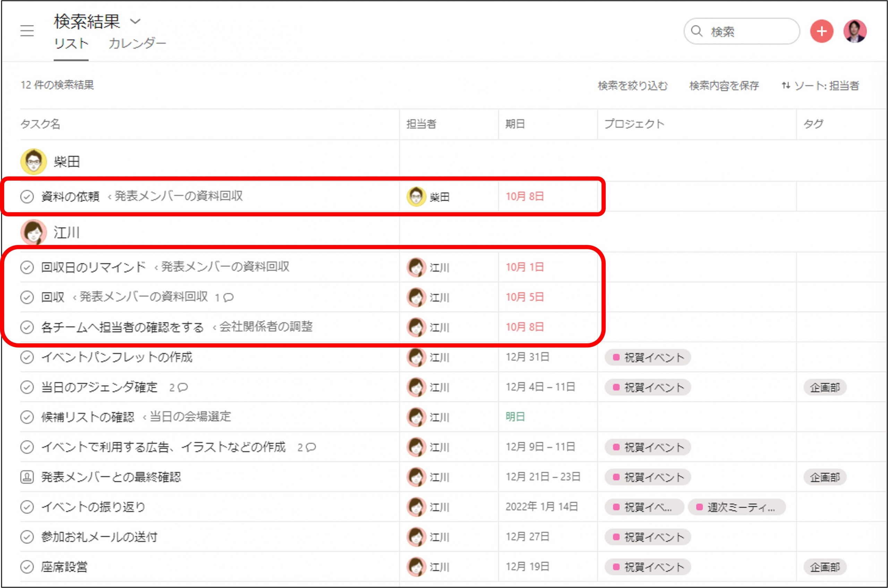Click the プロジェクト column header

pos(634,124)
